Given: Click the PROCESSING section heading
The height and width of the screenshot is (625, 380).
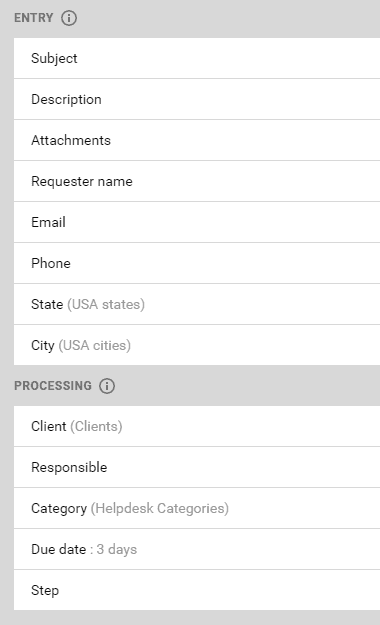Looking at the screenshot, I should pos(53,386).
